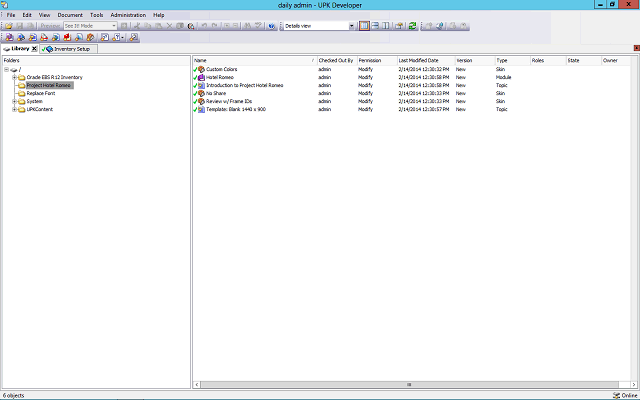640x400 pixels.
Task: Close the Library tab
Action: (x=34, y=48)
